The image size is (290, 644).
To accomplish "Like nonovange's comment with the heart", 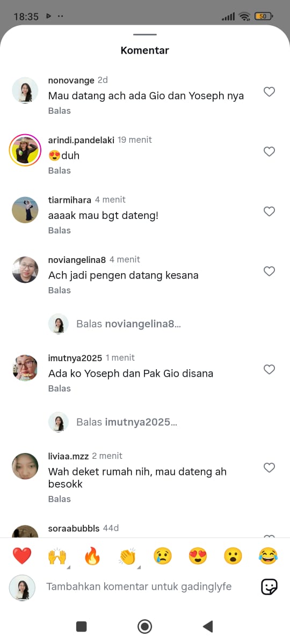I will 269,92.
